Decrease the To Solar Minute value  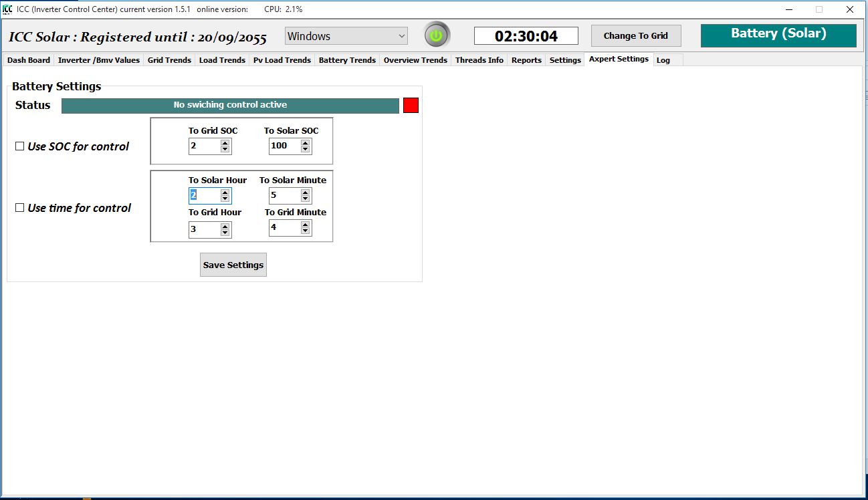(306, 199)
